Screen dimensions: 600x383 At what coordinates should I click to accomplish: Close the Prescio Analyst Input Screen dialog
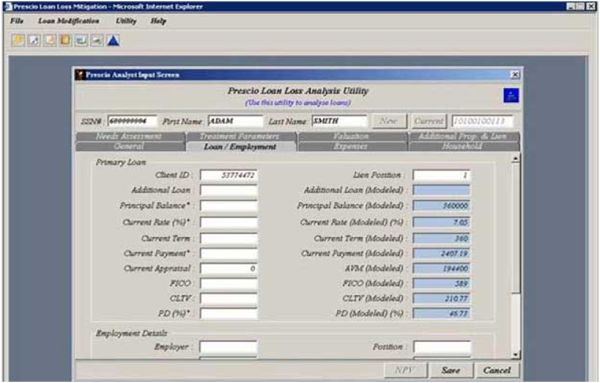[x=515, y=75]
